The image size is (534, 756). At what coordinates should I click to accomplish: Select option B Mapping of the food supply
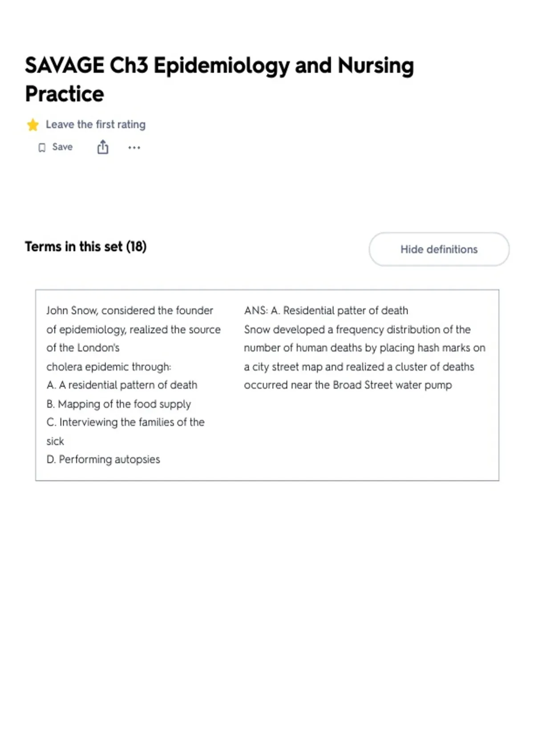(x=118, y=404)
